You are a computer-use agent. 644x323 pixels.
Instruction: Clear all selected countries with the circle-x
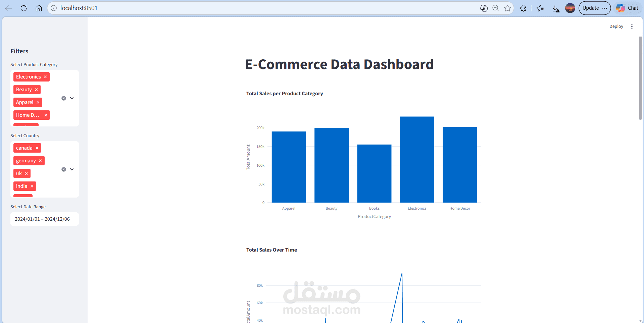pos(64,169)
